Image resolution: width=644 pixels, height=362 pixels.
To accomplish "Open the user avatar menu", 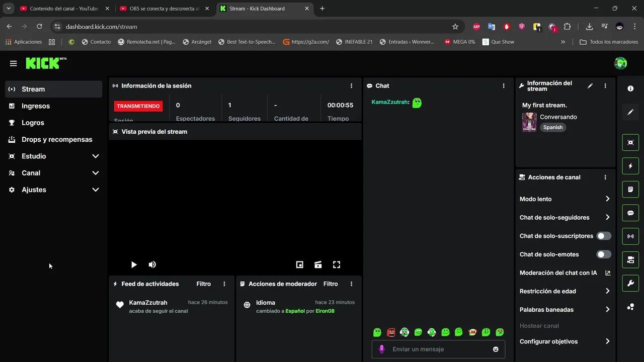I will point(620,63).
